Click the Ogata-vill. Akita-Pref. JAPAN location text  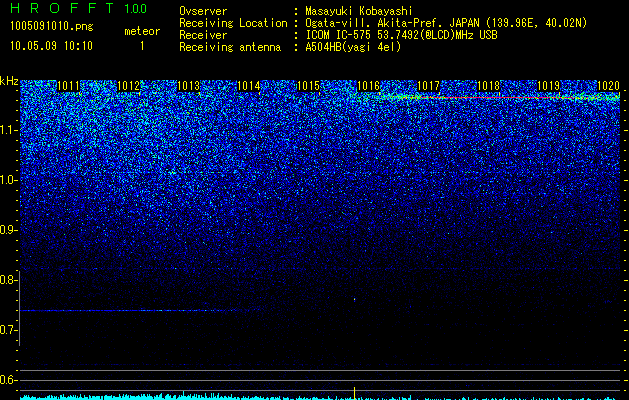click(446, 23)
